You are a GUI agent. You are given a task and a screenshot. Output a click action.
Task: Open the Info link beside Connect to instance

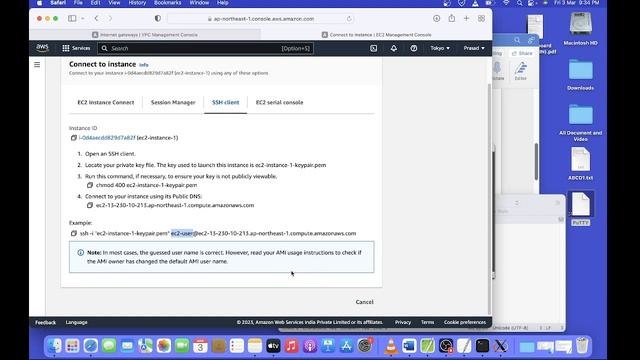pyautogui.click(x=144, y=65)
